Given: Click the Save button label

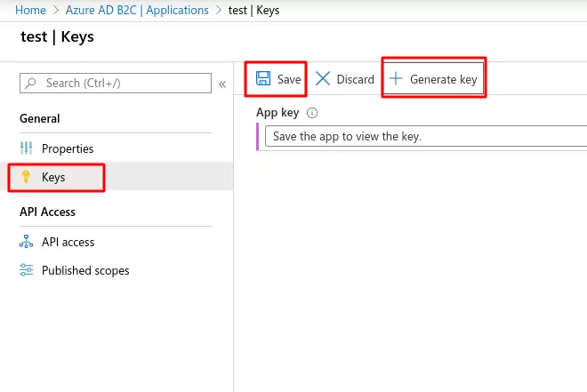Looking at the screenshot, I should tap(289, 79).
